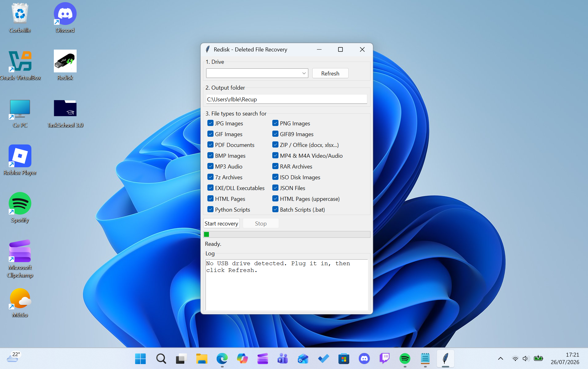Screen dimensions: 588x369
Task: Click Refresh to rescan USB drives
Action: click(330, 73)
